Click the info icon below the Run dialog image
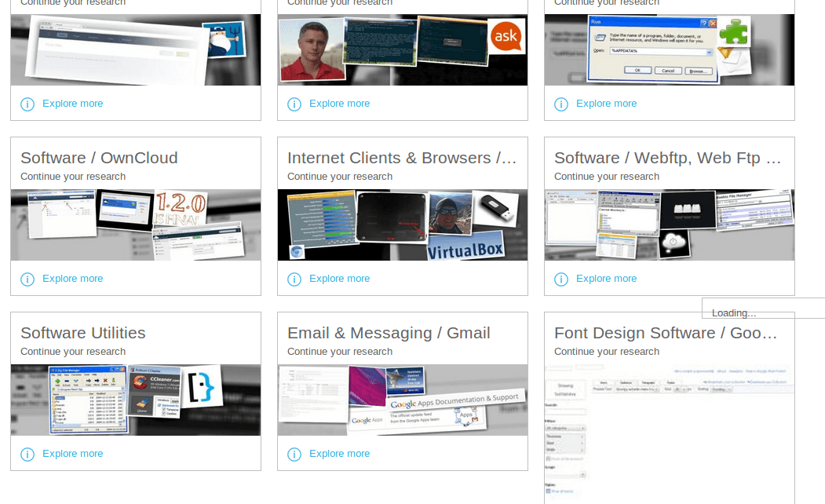This screenshot has width=825, height=504. point(561,104)
